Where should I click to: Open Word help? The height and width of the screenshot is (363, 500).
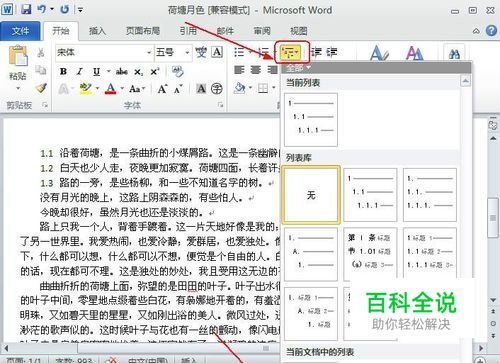click(x=491, y=31)
